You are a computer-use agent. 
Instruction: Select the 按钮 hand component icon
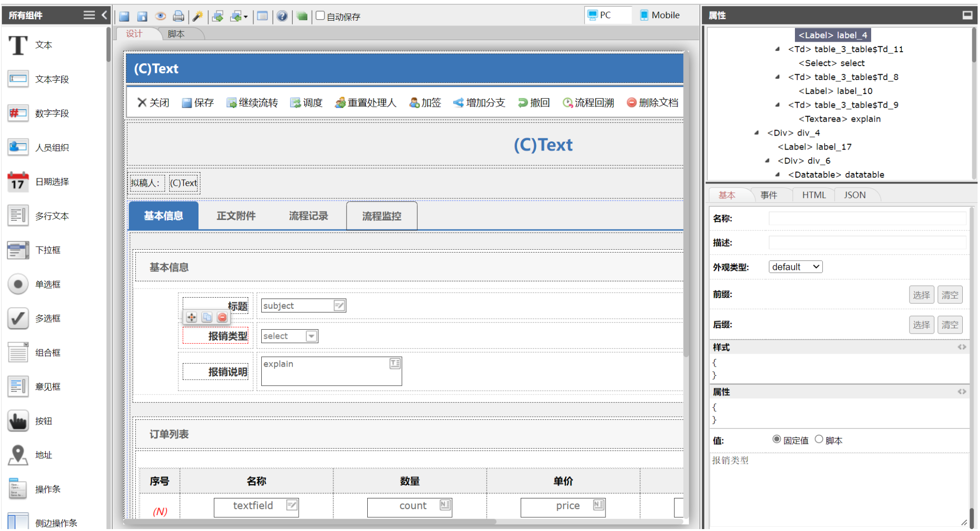[18, 421]
